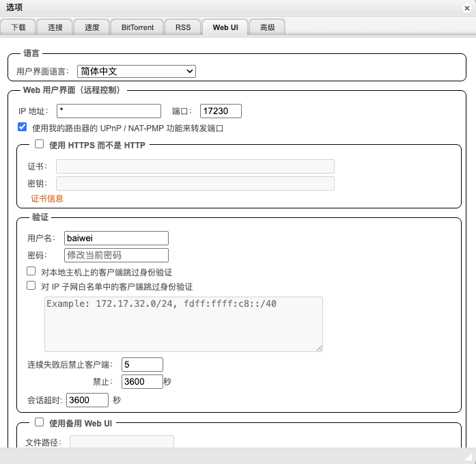Click the 连续失败后禁止客户端 field showing 5
This screenshot has width=476, height=464.
[x=142, y=364]
